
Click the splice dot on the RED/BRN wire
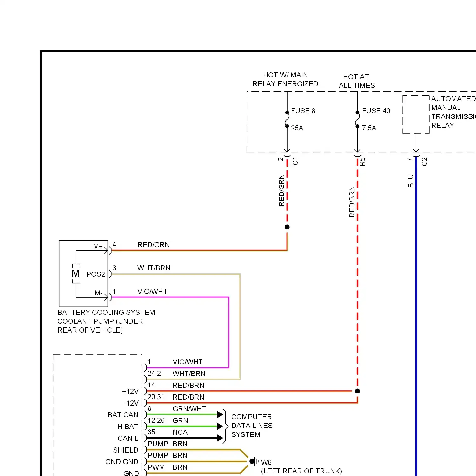coord(357,391)
